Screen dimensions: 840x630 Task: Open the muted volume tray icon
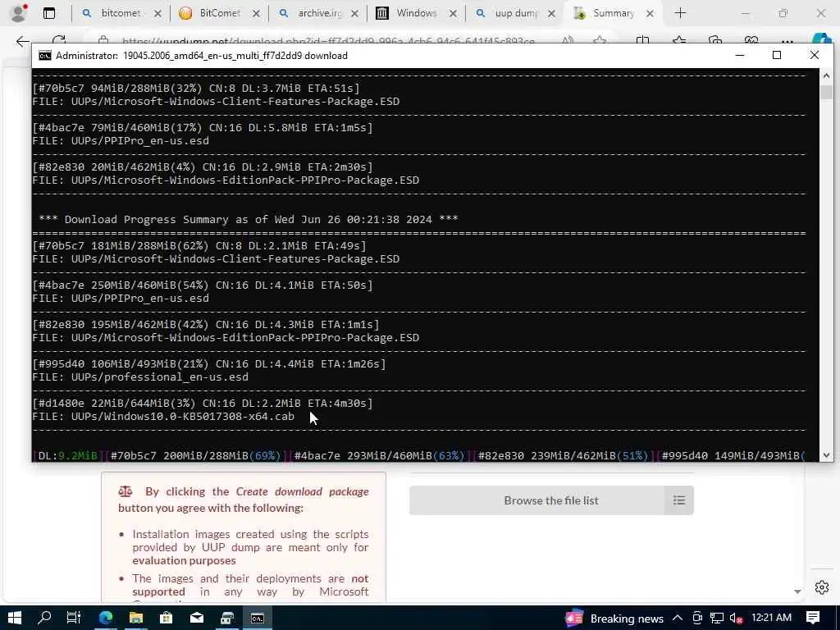click(x=737, y=619)
